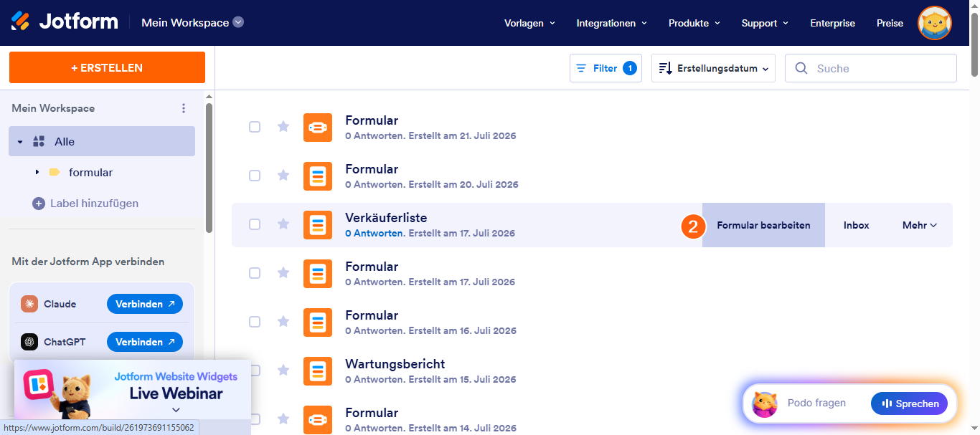Screen dimensions: 980x435
Task: Click the Alle grid icon
Action: tap(39, 141)
